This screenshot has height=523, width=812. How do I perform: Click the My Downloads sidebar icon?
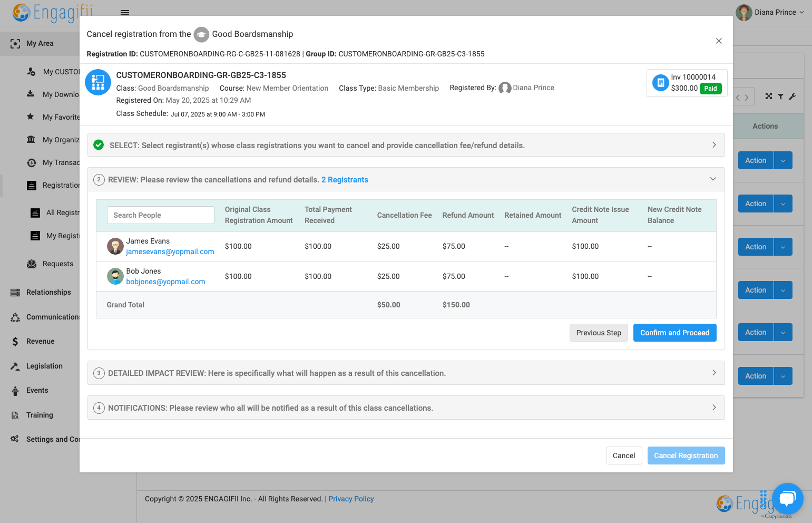[x=31, y=94]
